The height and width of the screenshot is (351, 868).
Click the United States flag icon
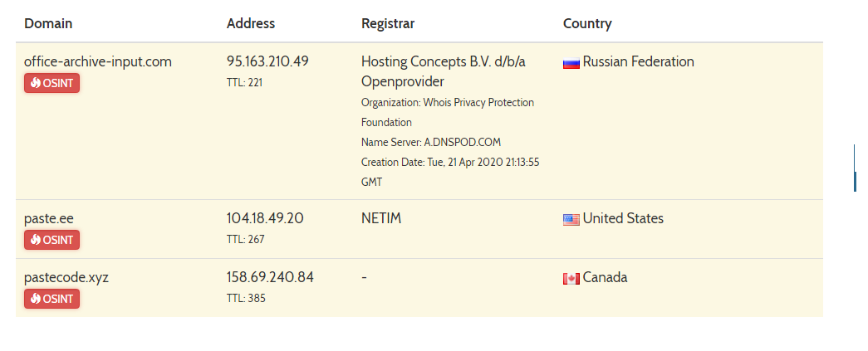point(571,219)
